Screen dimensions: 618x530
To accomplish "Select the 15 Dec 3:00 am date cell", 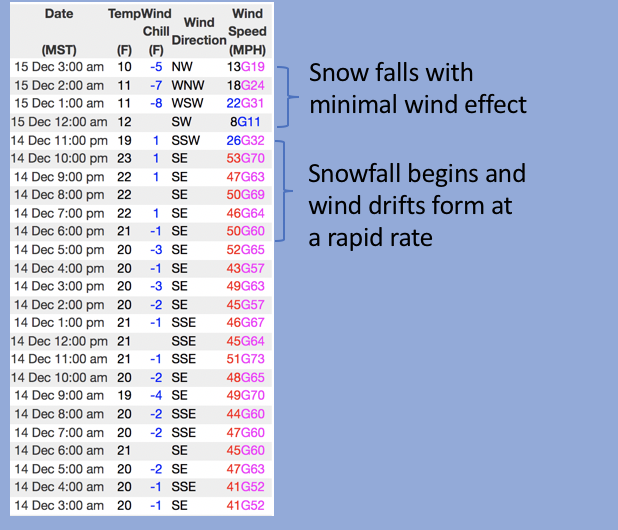I will pyautogui.click(x=58, y=66).
